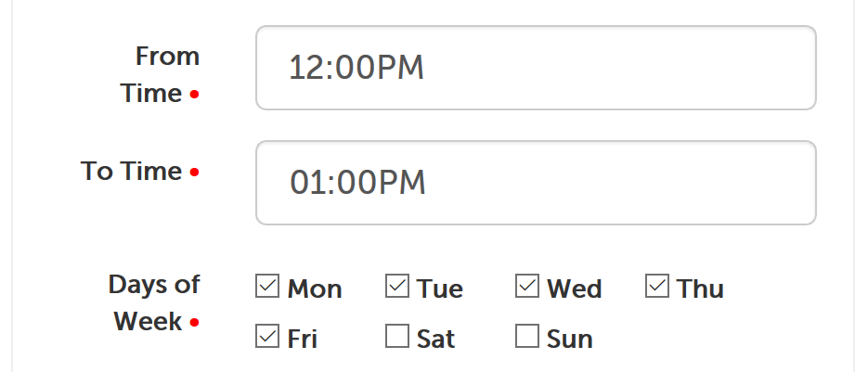868x372 pixels.
Task: Click the "Thu" label text
Action: [x=700, y=289]
